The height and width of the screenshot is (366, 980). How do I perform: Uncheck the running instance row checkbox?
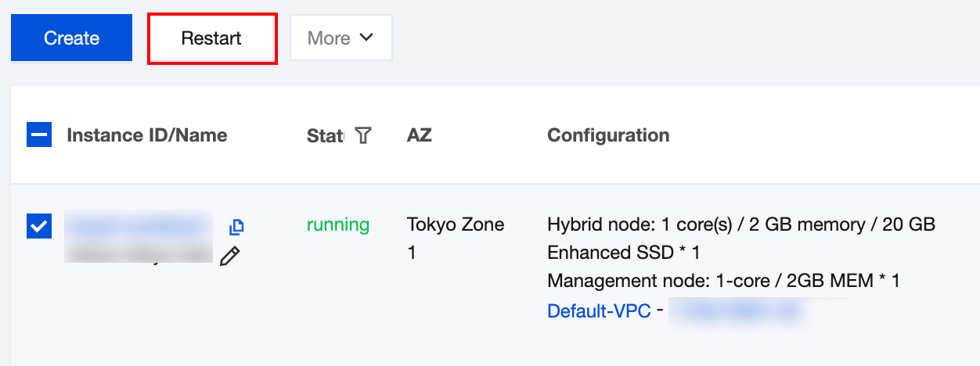point(39,227)
